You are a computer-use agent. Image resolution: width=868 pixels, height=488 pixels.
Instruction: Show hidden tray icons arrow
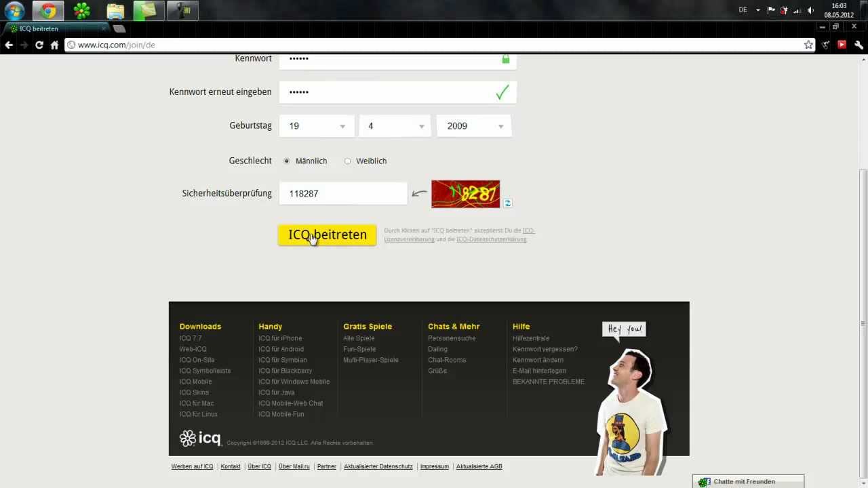759,10
